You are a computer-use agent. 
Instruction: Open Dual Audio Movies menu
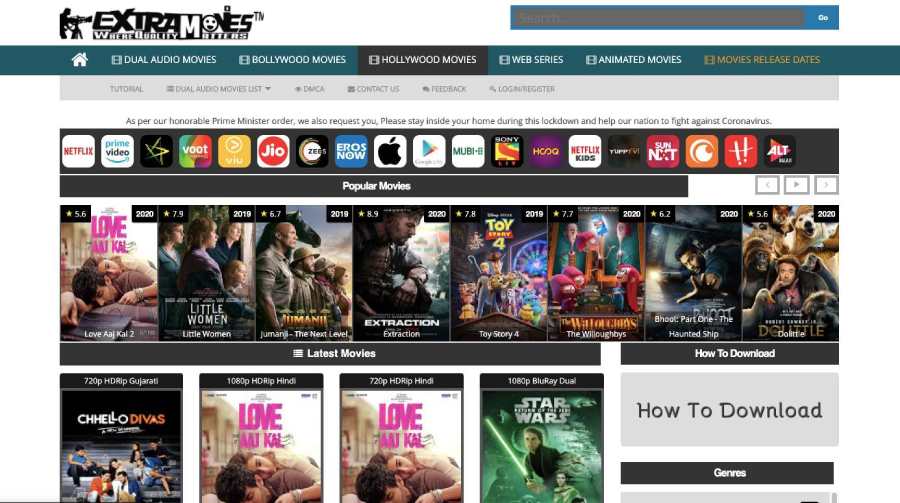pyautogui.click(x=164, y=60)
